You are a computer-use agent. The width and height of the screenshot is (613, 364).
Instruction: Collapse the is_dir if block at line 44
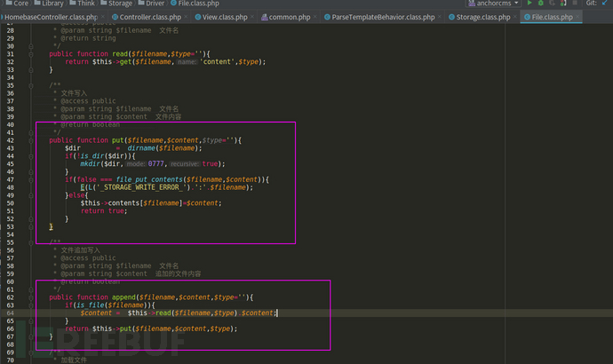click(x=31, y=156)
